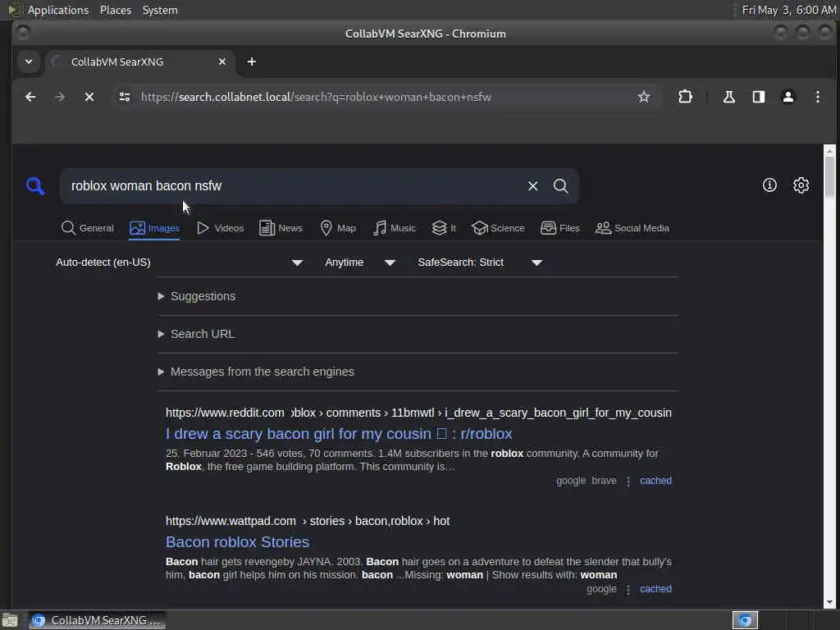Select the General search category
The height and width of the screenshot is (630, 840).
(x=87, y=228)
